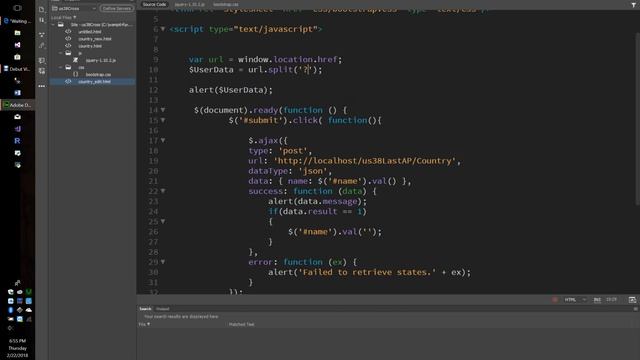Open the Visual Studio taskbar icon

pyautogui.click(x=17, y=45)
